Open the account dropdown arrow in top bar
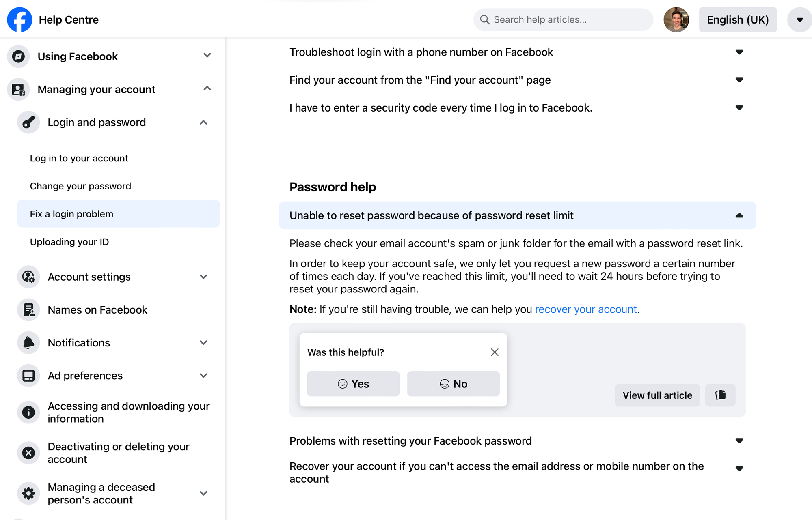 799,19
